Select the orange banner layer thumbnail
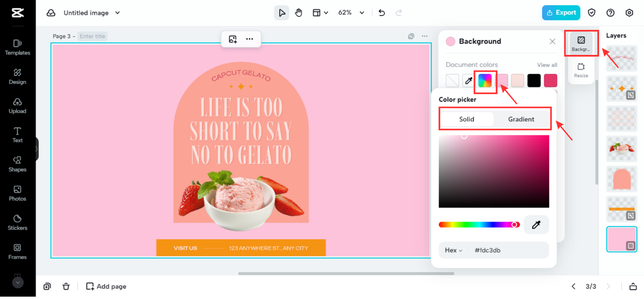Screen dimensions: 644x299 [x=622, y=209]
